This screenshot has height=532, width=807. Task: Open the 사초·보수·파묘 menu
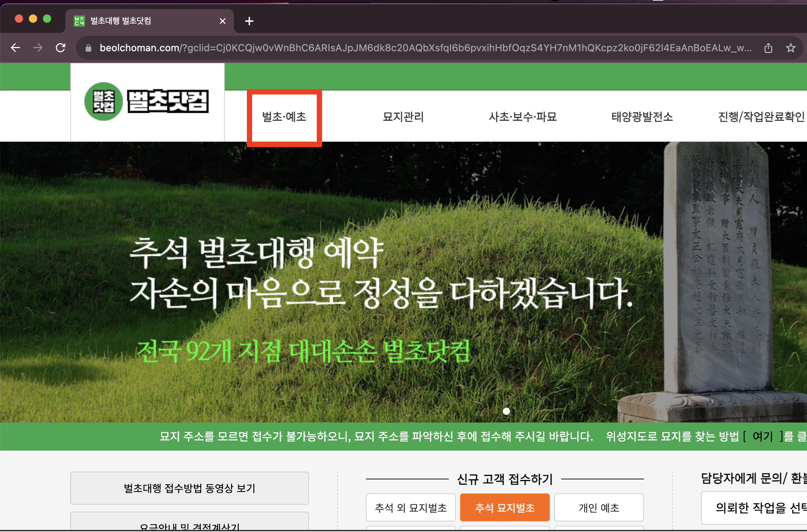coord(523,117)
